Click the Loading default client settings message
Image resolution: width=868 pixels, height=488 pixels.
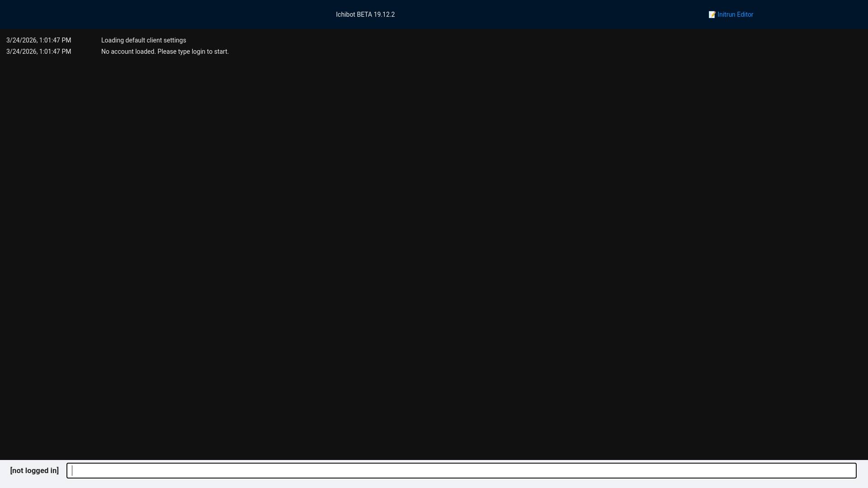(x=143, y=40)
